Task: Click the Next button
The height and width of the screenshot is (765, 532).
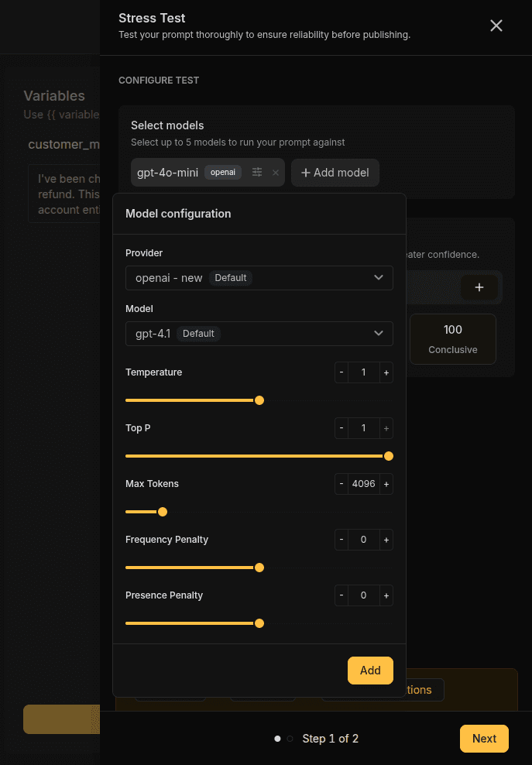Action: 484,739
